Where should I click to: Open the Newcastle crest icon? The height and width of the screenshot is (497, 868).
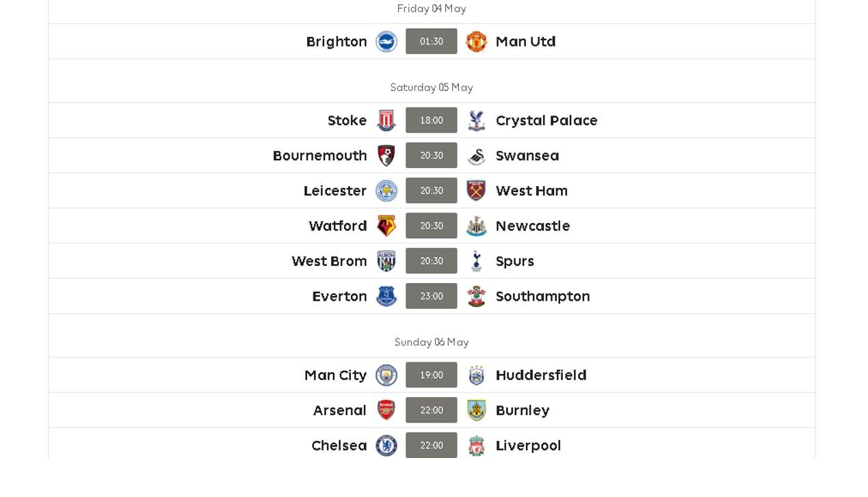476,226
